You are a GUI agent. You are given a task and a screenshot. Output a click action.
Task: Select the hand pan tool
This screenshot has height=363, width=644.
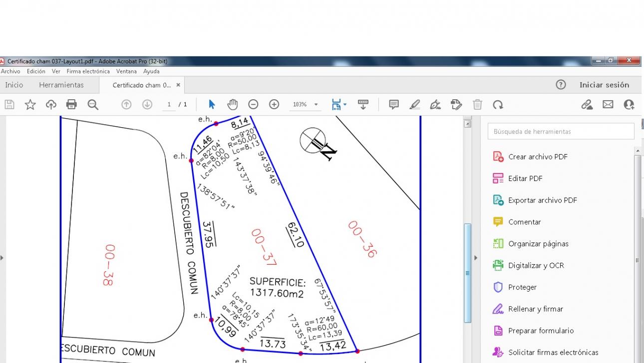click(x=233, y=104)
